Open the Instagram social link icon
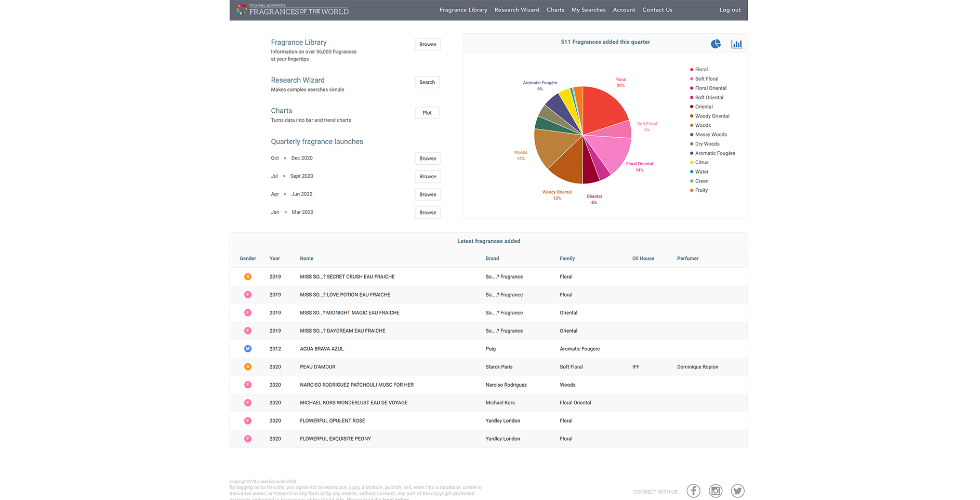This screenshot has width=980, height=500. (716, 491)
